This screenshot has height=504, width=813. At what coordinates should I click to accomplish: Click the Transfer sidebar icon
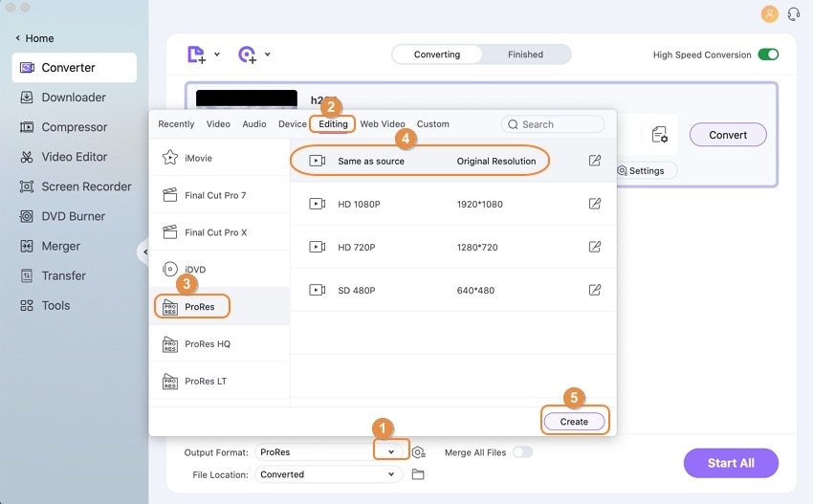pyautogui.click(x=27, y=275)
